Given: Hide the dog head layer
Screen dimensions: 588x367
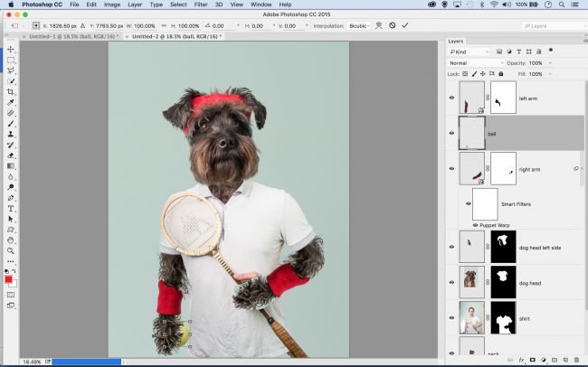Looking at the screenshot, I should point(451,281).
